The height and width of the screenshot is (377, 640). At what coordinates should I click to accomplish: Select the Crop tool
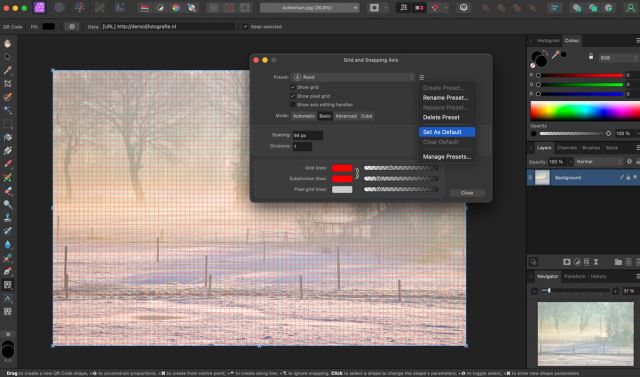tap(7, 84)
